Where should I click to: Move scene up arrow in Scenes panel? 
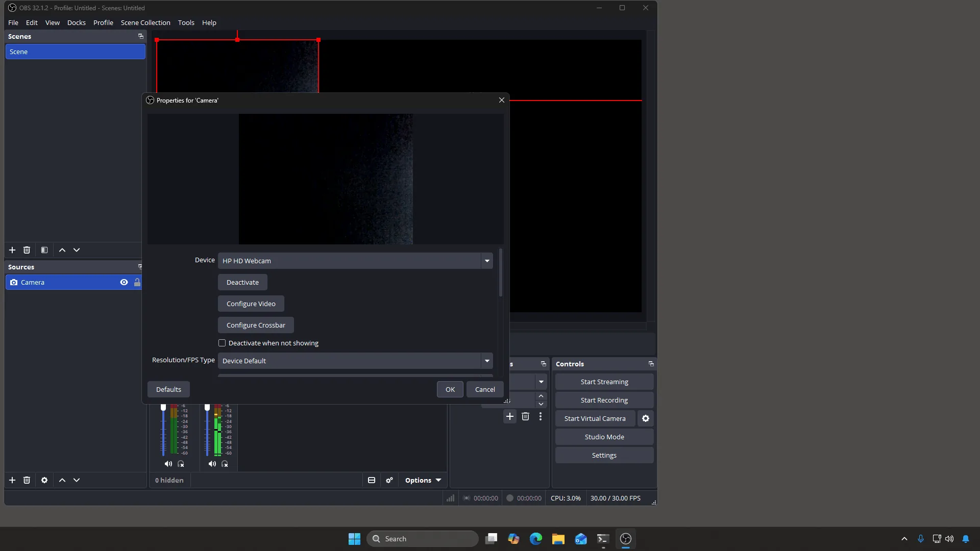click(62, 250)
